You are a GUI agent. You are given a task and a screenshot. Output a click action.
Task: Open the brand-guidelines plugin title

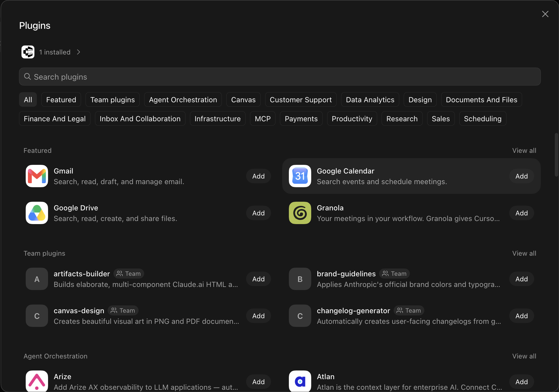tap(346, 274)
